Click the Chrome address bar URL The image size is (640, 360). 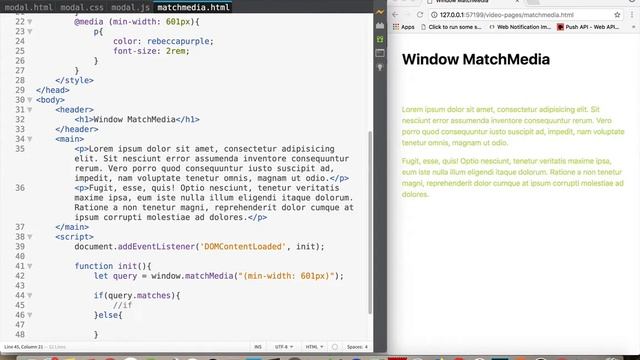pyautogui.click(x=507, y=15)
